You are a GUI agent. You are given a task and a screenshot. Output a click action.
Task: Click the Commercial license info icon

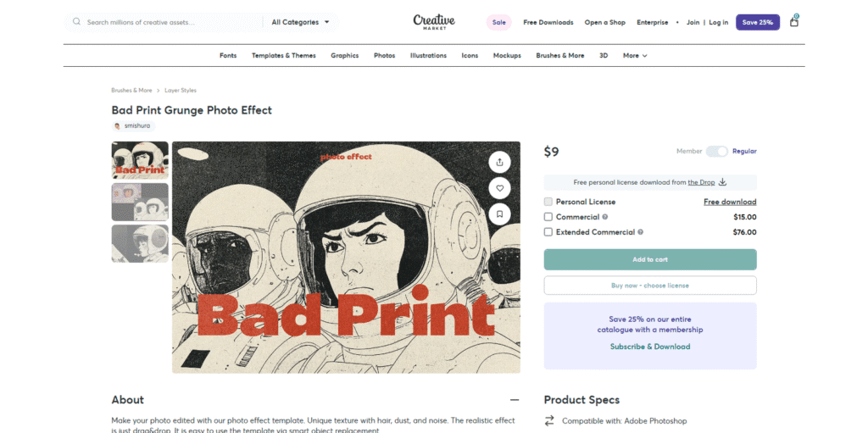coord(605,217)
